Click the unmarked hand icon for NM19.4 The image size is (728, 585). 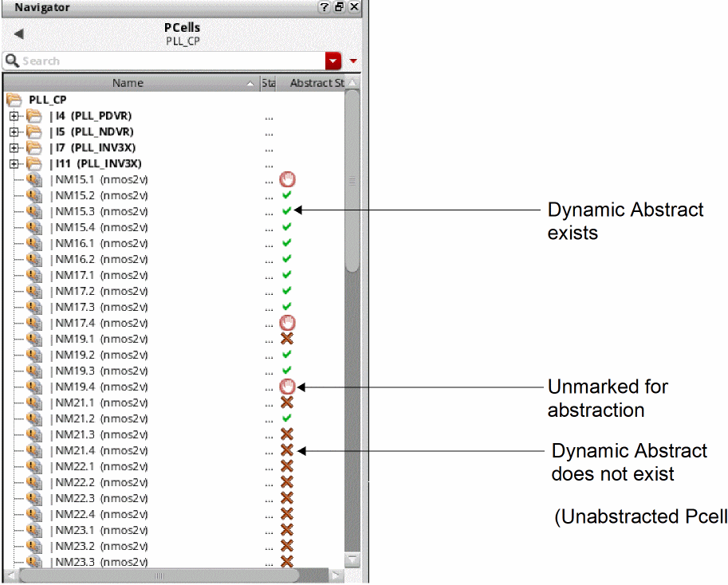pos(287,387)
